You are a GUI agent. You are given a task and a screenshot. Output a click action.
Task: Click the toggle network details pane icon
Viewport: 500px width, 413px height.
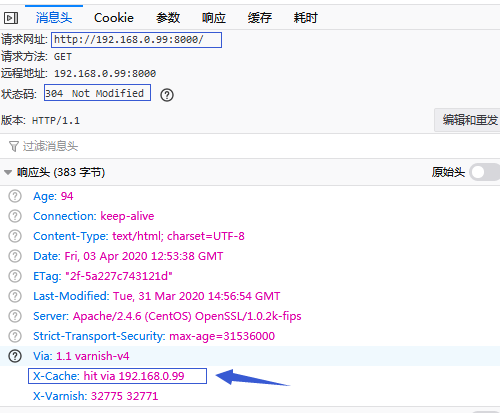tap(11, 18)
